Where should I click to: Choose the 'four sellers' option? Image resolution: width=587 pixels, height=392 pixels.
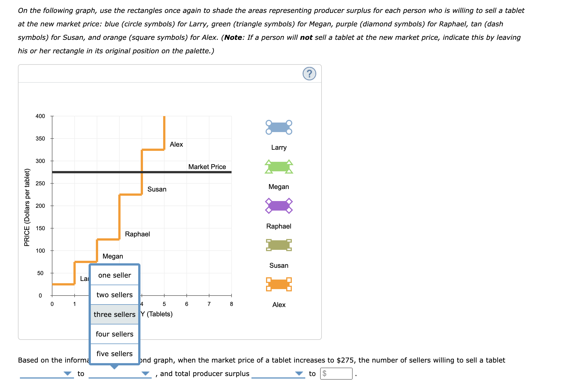114,334
